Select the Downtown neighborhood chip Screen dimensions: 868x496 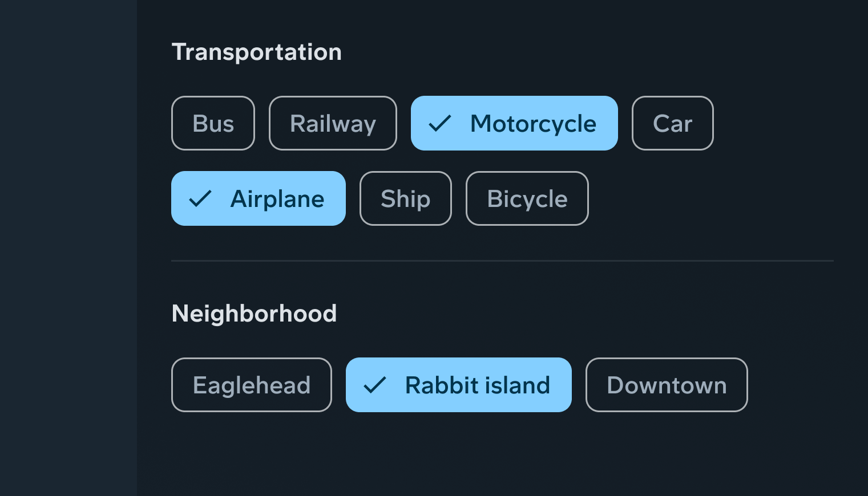coord(666,385)
